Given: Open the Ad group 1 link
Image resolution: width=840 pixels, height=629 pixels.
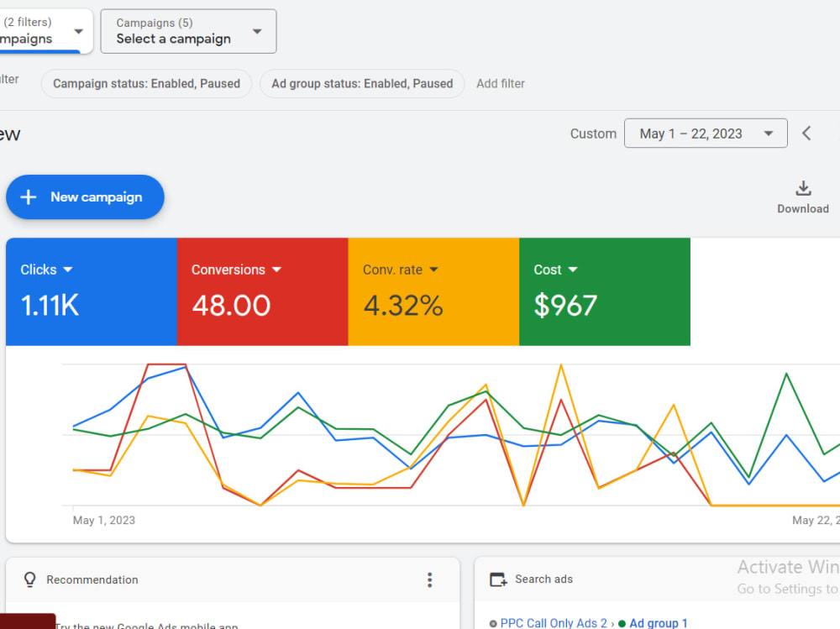Looking at the screenshot, I should coord(658,623).
